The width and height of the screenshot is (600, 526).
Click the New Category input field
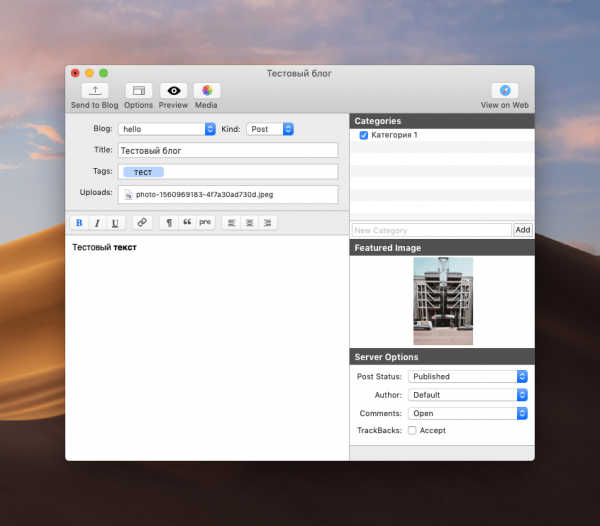(432, 230)
